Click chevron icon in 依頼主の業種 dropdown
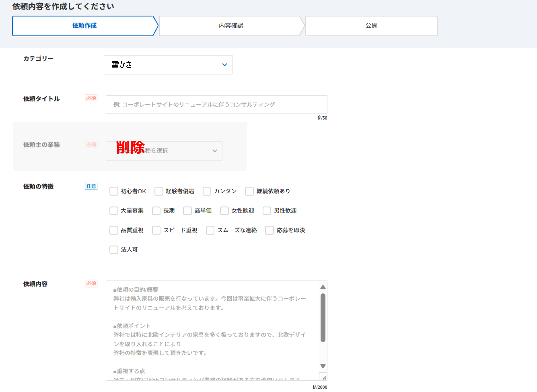The image size is (537, 392). tap(215, 151)
